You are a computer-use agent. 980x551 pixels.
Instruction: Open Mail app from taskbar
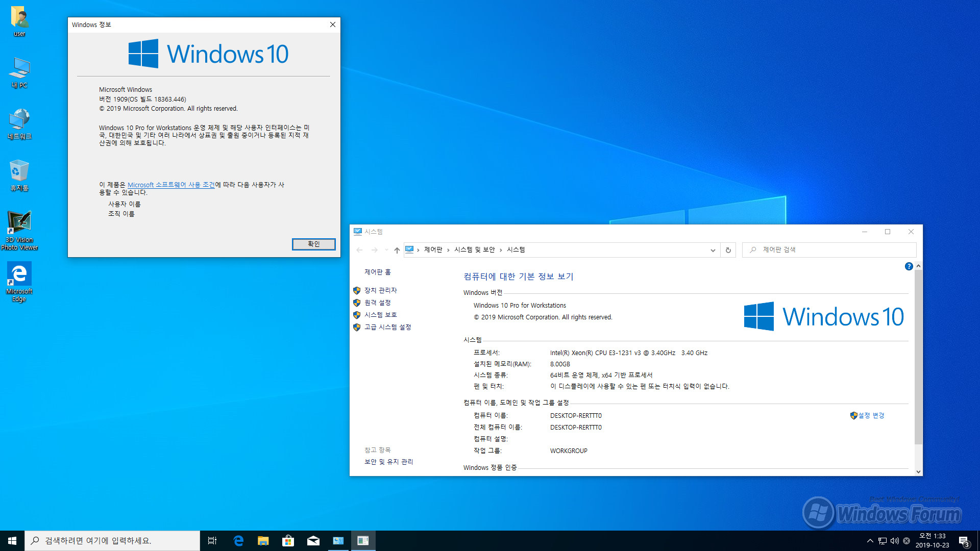313,541
